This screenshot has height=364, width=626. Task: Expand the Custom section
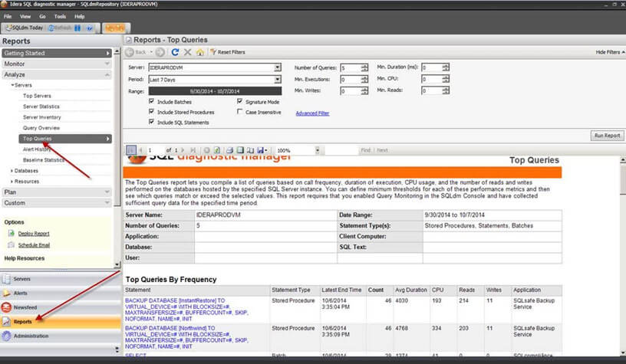(56, 203)
